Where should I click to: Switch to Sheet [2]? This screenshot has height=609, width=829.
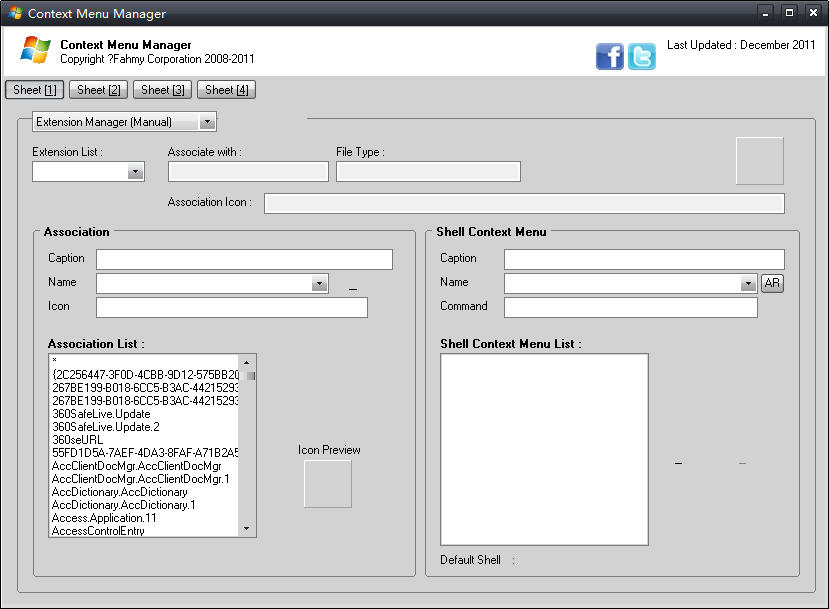coord(97,89)
